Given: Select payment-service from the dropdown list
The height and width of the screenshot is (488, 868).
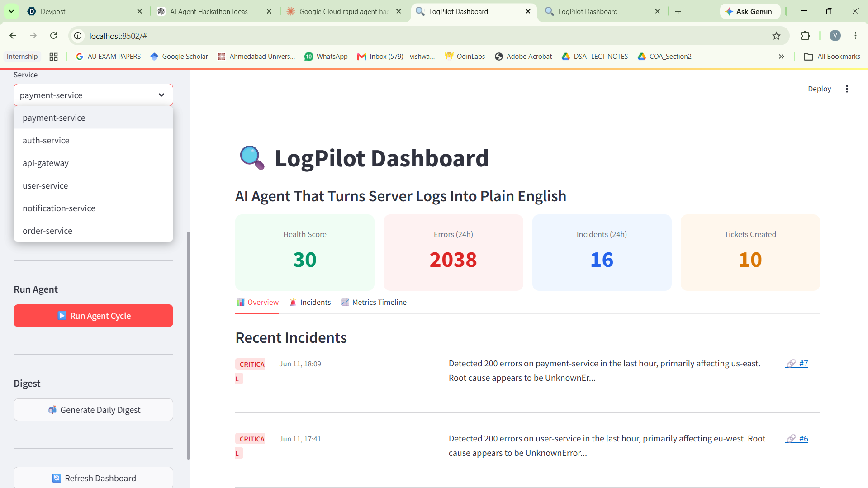Looking at the screenshot, I should point(93,118).
